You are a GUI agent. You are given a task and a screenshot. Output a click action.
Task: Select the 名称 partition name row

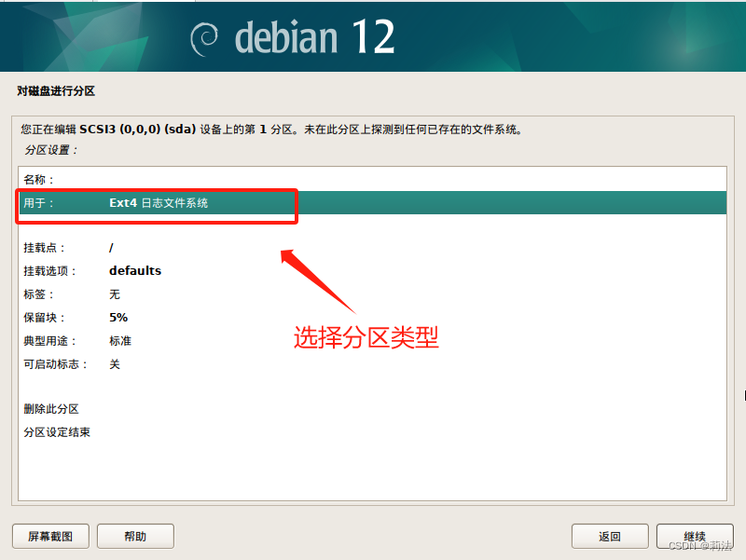point(372,180)
